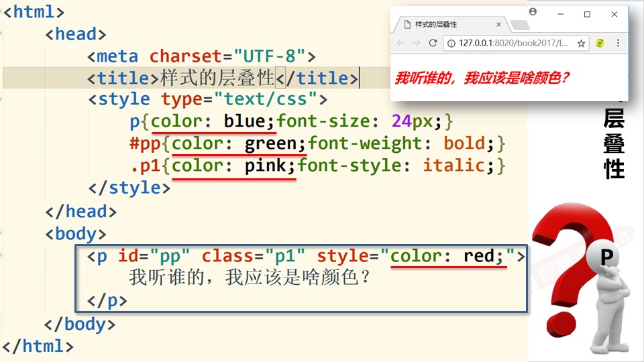Image resolution: width=644 pixels, height=362 pixels.
Task: Bookmark page with the star icon
Action: 581,43
